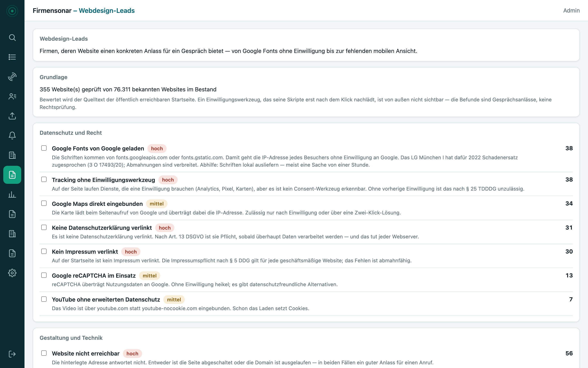This screenshot has height=368, width=588.
Task: Tick checkbox for Google Fonts von Google geladen
Action: (44, 148)
